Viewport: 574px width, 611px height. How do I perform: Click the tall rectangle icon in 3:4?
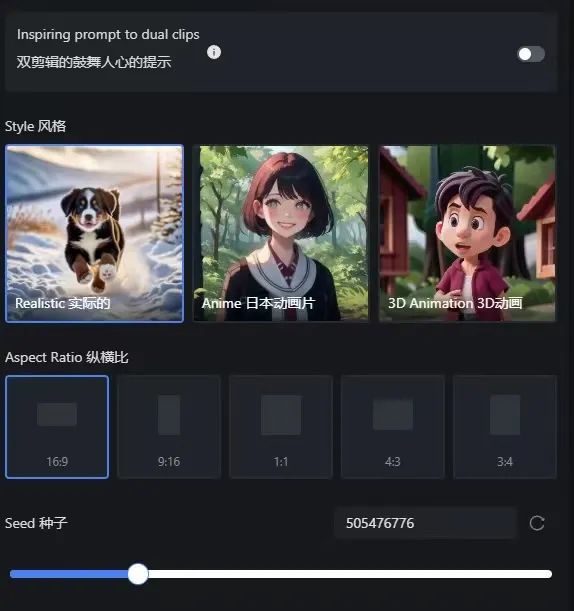click(x=505, y=415)
